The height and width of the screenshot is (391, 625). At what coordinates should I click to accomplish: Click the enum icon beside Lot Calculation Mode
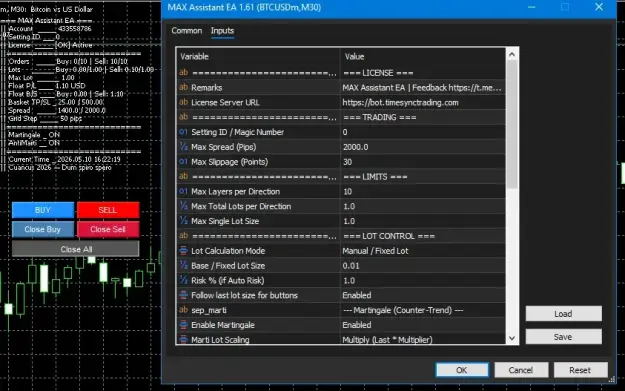(183, 251)
